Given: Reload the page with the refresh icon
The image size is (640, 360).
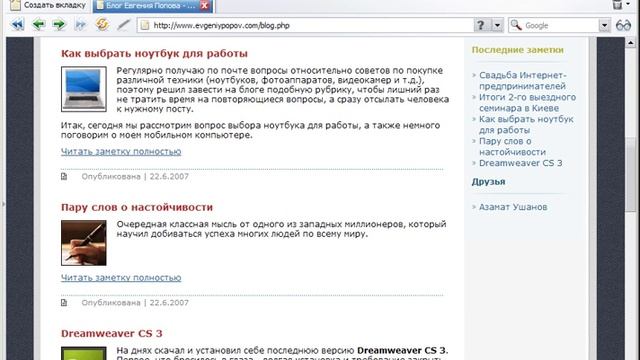Looking at the screenshot, I should coord(102,24).
